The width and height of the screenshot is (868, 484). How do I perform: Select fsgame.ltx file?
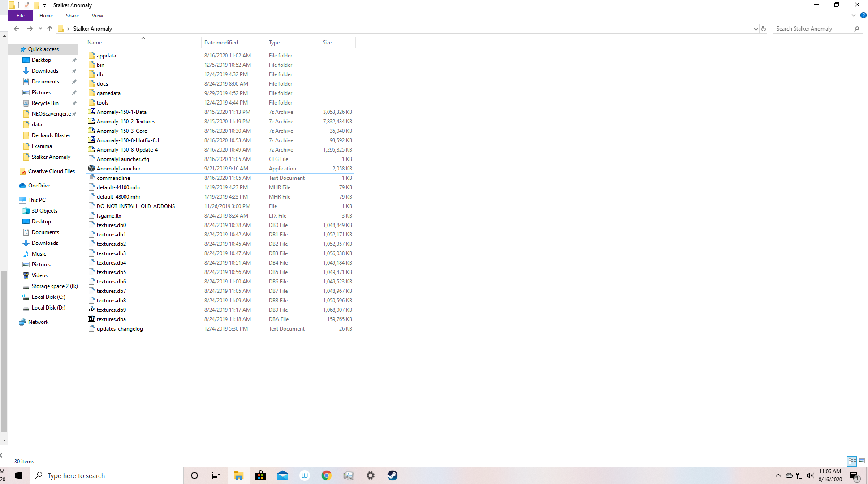tap(109, 216)
